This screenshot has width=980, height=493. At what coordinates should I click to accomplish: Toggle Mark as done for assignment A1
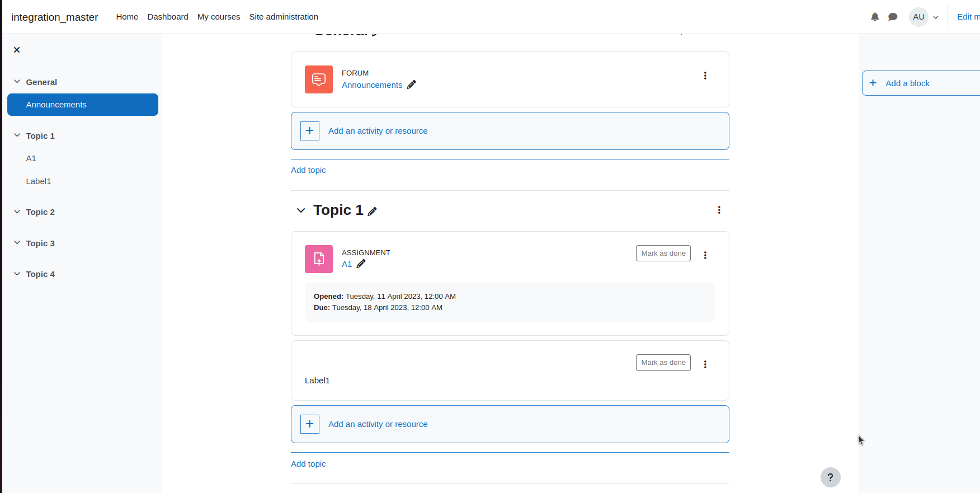coord(663,253)
